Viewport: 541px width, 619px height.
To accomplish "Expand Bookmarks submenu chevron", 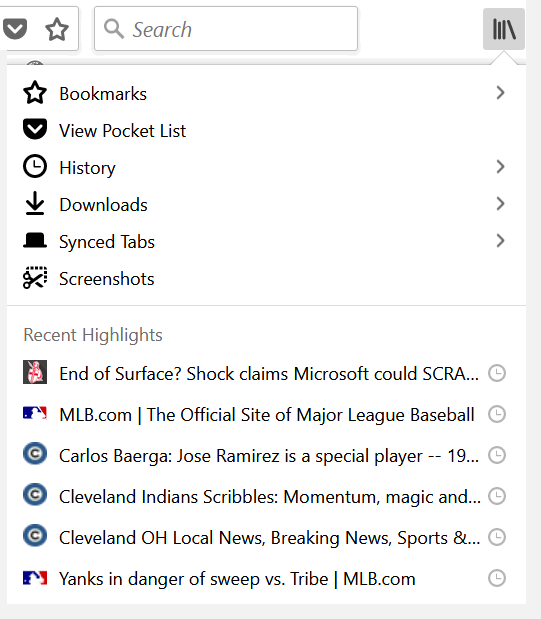I will pos(500,93).
